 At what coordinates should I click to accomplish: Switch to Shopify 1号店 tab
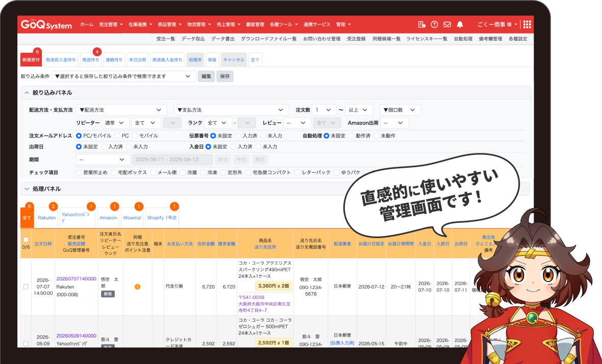point(162,218)
